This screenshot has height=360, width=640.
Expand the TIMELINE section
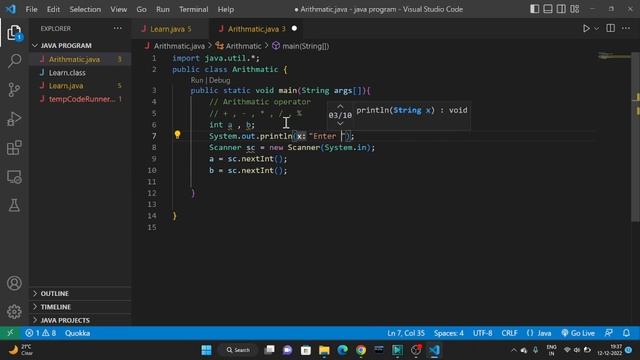(80, 307)
